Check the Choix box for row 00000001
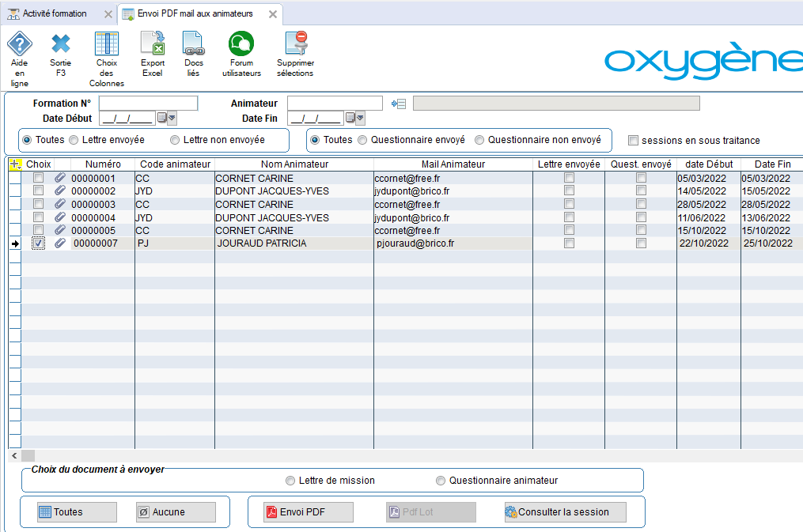 (39, 178)
